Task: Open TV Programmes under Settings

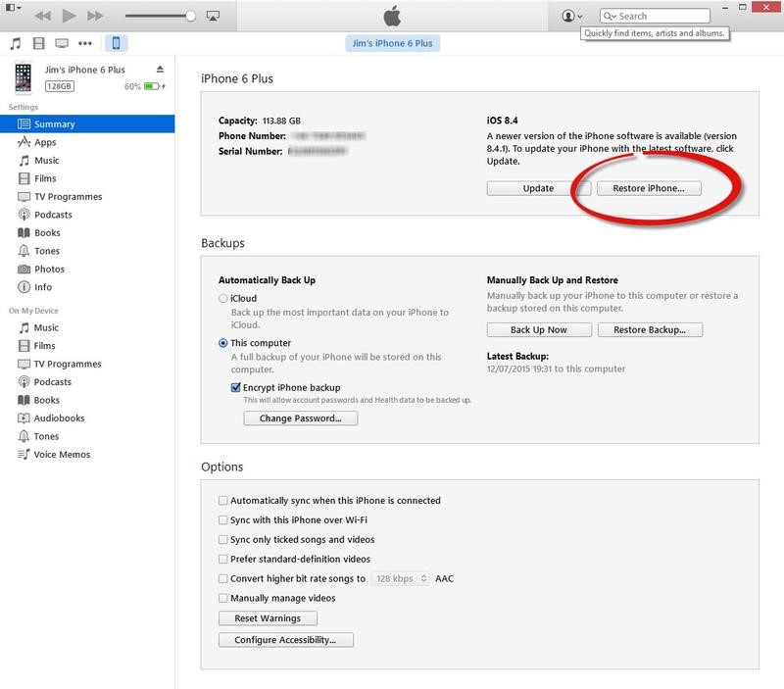Action: pyautogui.click(x=87, y=196)
